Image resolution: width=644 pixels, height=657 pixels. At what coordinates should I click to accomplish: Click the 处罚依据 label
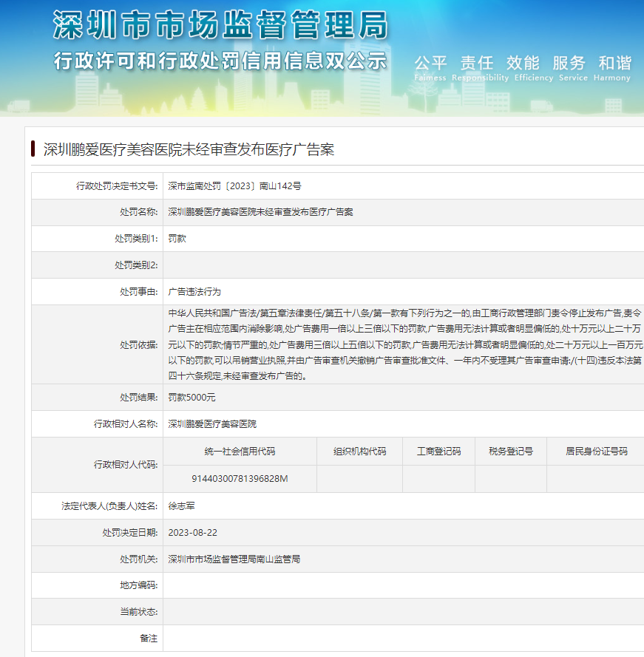[139, 345]
